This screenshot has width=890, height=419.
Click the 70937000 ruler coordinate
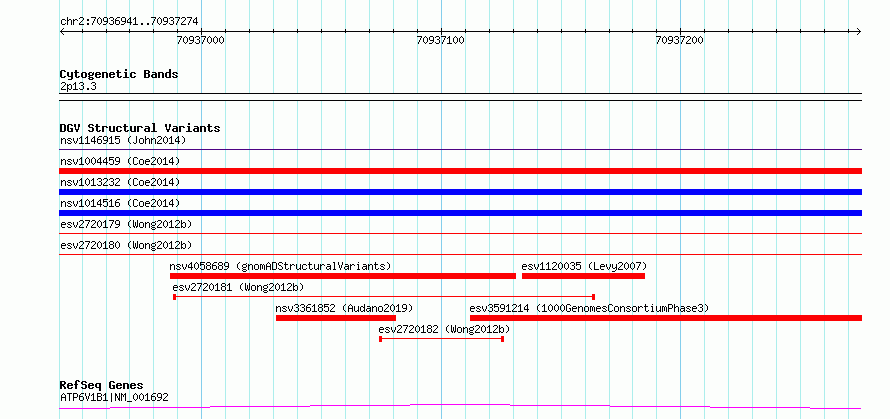pos(201,40)
